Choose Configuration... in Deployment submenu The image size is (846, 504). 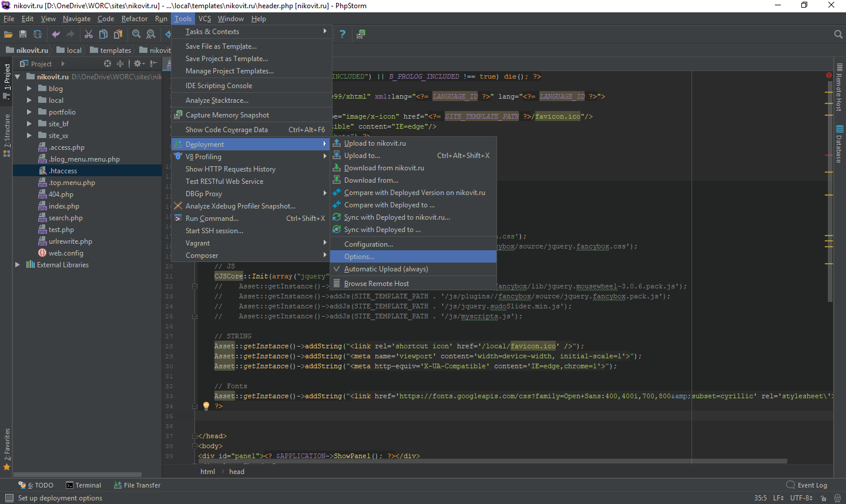point(413,244)
